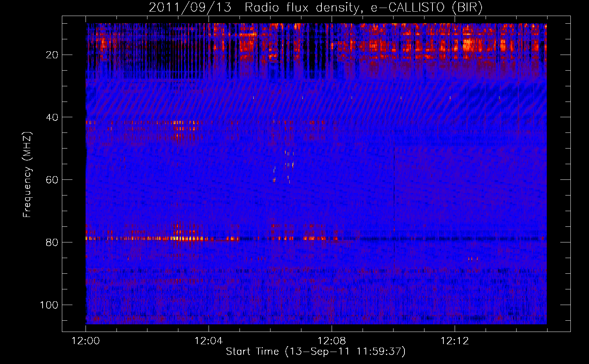Screen dimensions: 589x364
Task: Click the '12:04' time tick label
Action: coord(209,341)
